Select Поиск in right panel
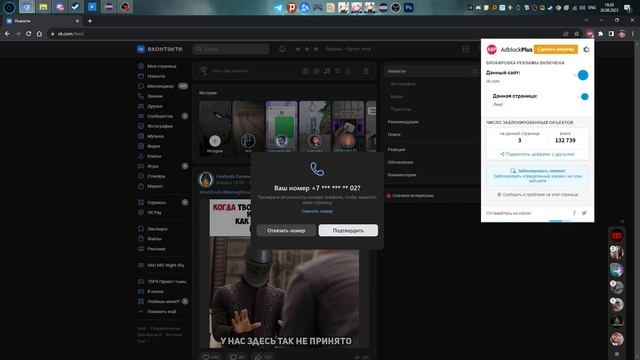This screenshot has height=360, width=640. (394, 134)
